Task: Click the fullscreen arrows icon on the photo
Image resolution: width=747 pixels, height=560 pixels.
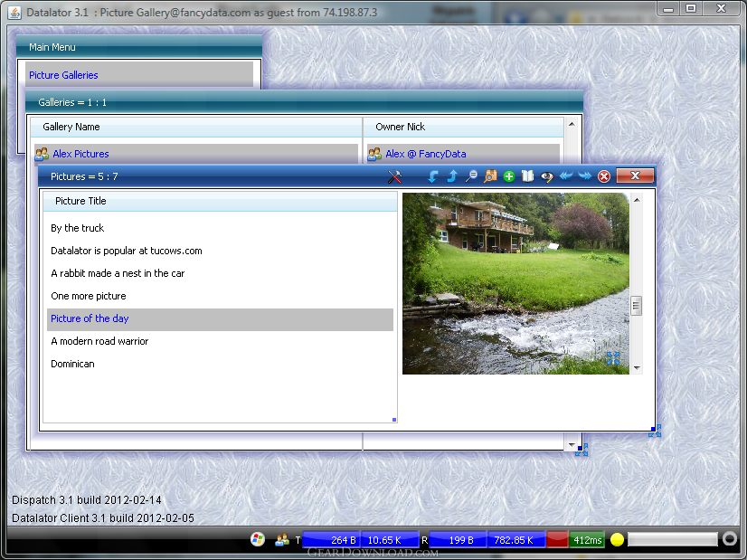Action: click(613, 358)
